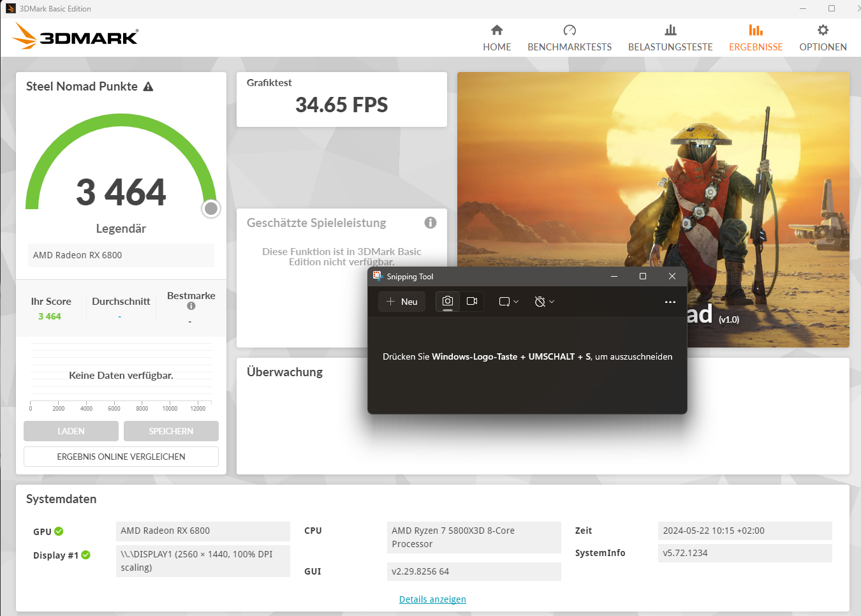Click ERGEBNIS ONLINE VERGLEICHEN button

(121, 457)
